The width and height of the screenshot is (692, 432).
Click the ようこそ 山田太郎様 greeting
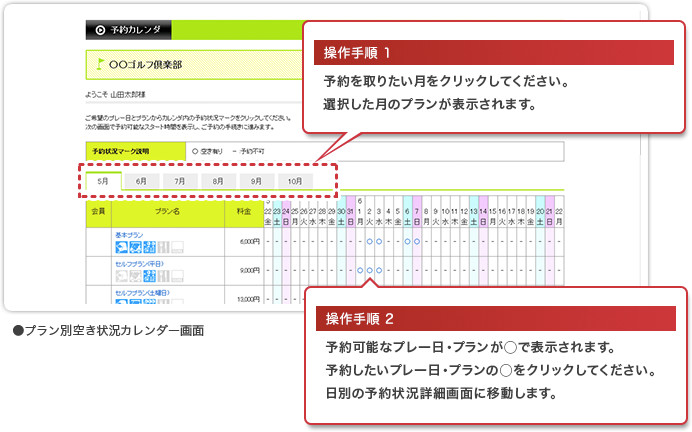tap(115, 94)
